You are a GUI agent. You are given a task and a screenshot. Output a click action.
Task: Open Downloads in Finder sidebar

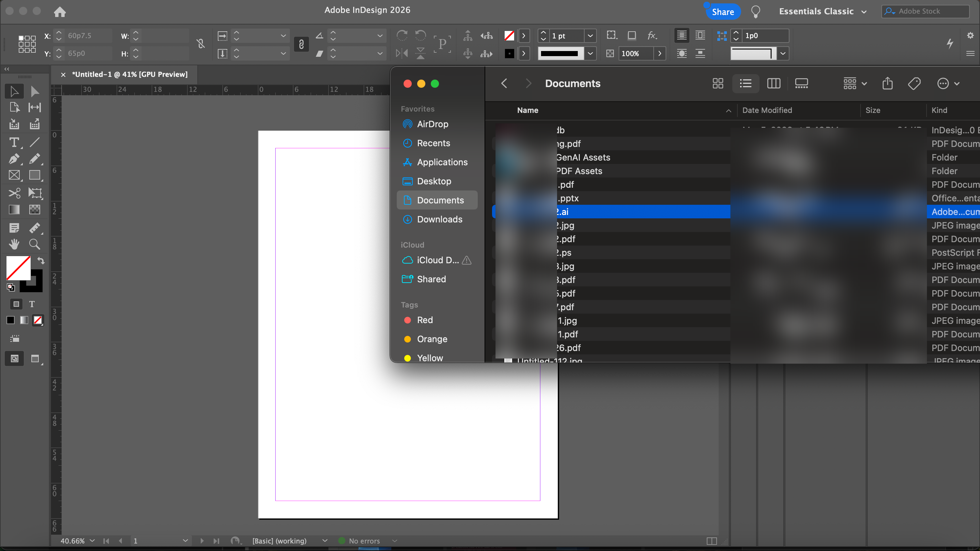pyautogui.click(x=439, y=219)
